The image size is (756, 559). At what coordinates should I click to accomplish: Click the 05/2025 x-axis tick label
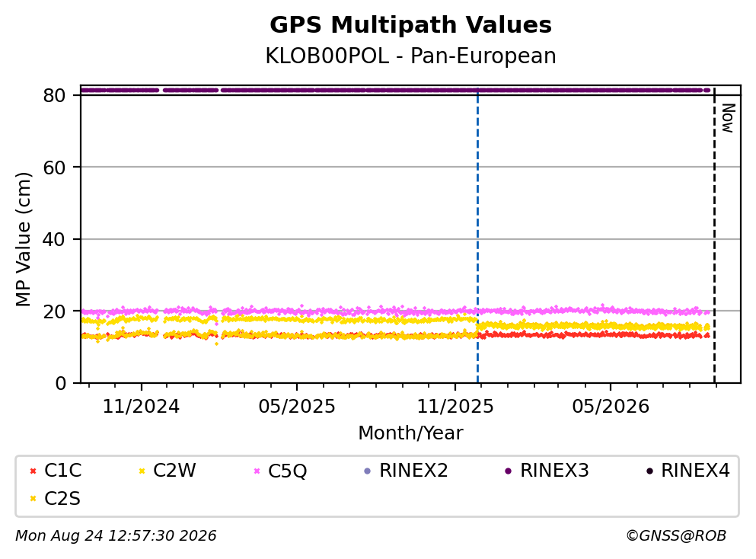296,407
